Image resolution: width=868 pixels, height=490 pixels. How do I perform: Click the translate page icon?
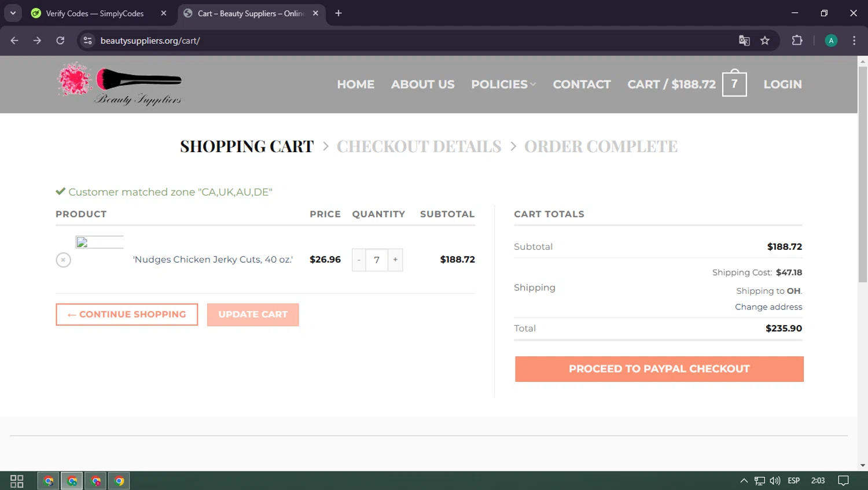click(x=744, y=40)
